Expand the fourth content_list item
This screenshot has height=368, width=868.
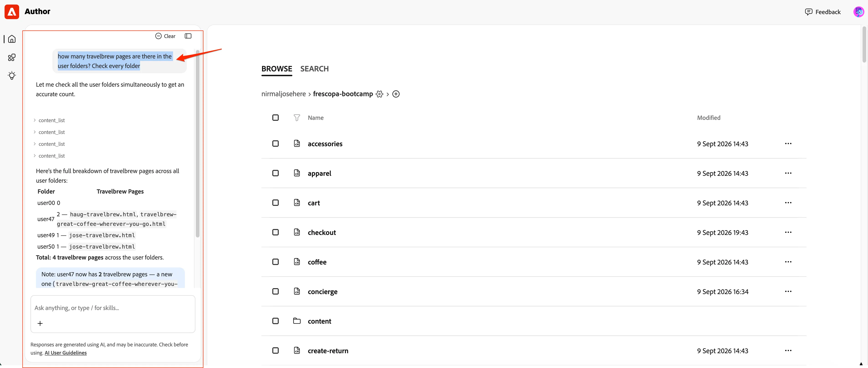click(x=49, y=156)
